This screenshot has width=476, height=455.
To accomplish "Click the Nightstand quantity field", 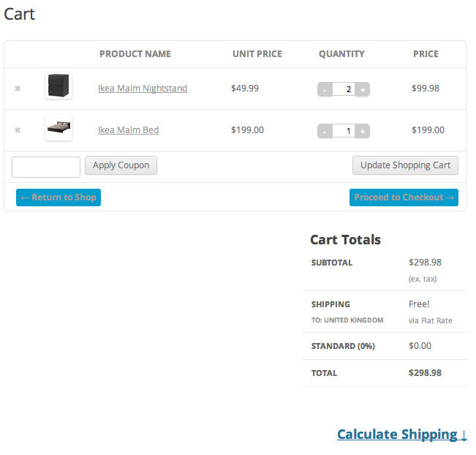I will pos(343,89).
